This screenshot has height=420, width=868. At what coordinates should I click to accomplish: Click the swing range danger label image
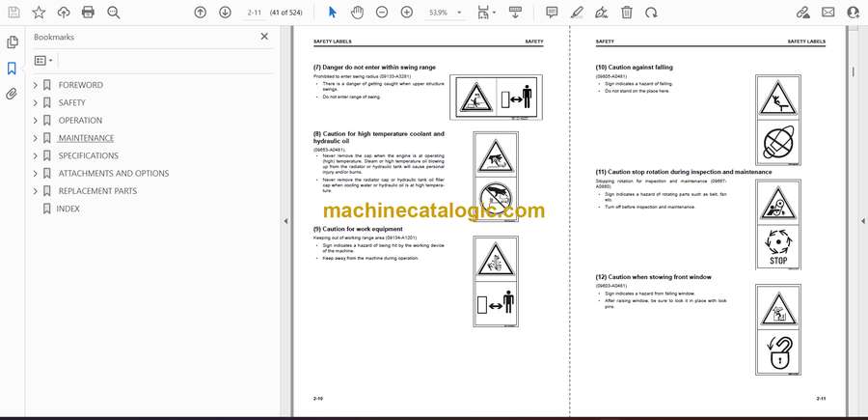496,98
